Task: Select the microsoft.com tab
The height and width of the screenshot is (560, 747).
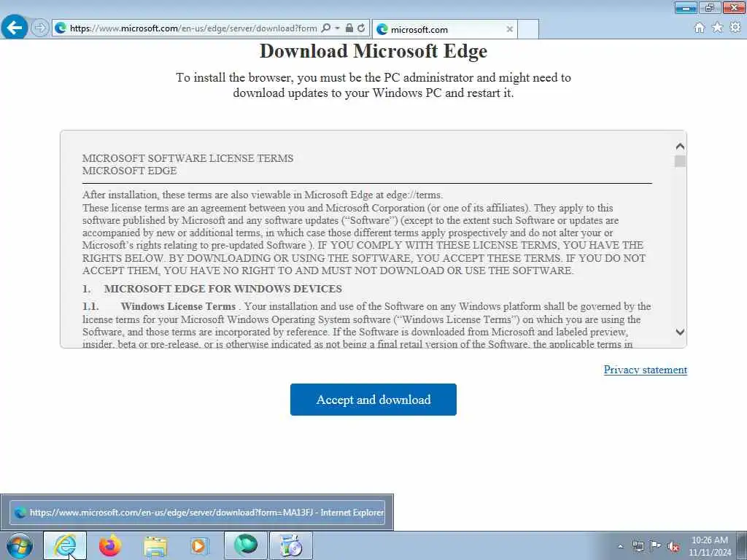Action: 444,29
